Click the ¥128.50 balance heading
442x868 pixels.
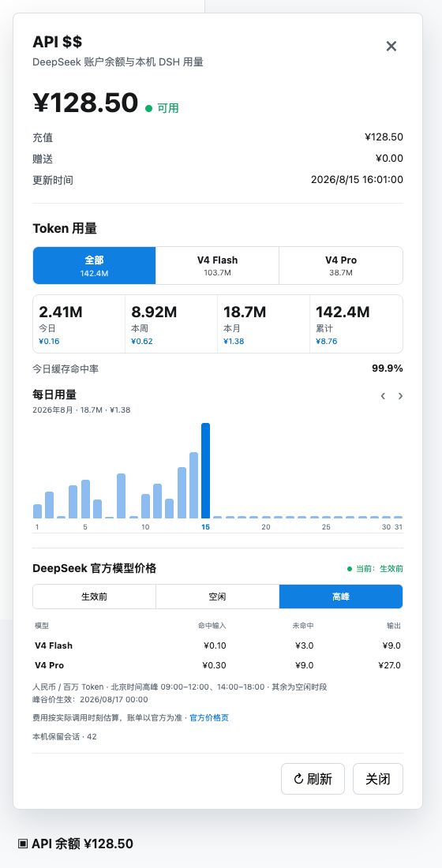(x=85, y=103)
